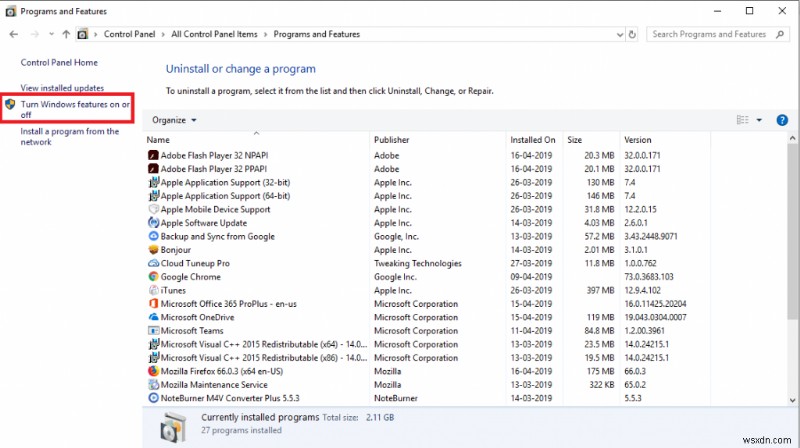
Task: Click the Bonjour program icon
Action: pyautogui.click(x=153, y=250)
